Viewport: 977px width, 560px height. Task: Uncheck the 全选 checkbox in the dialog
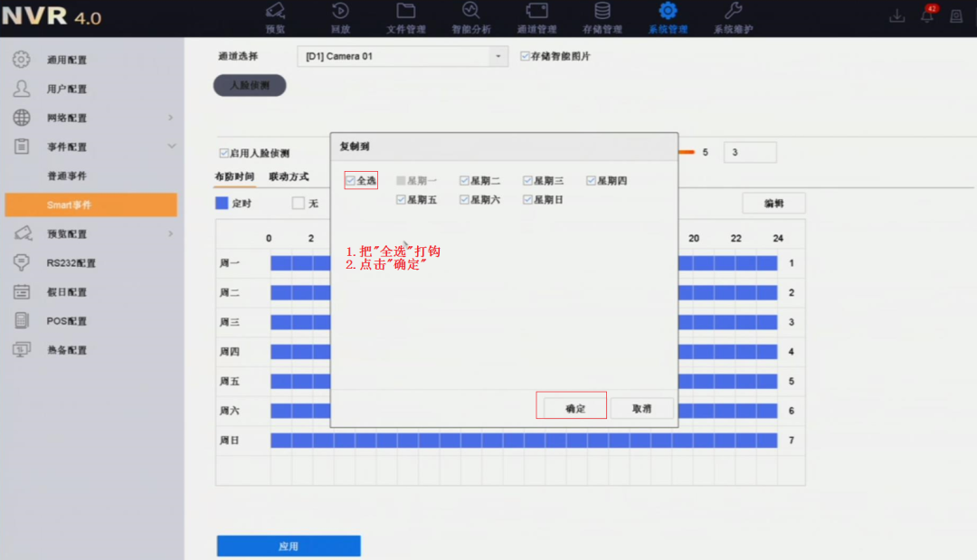click(x=349, y=179)
